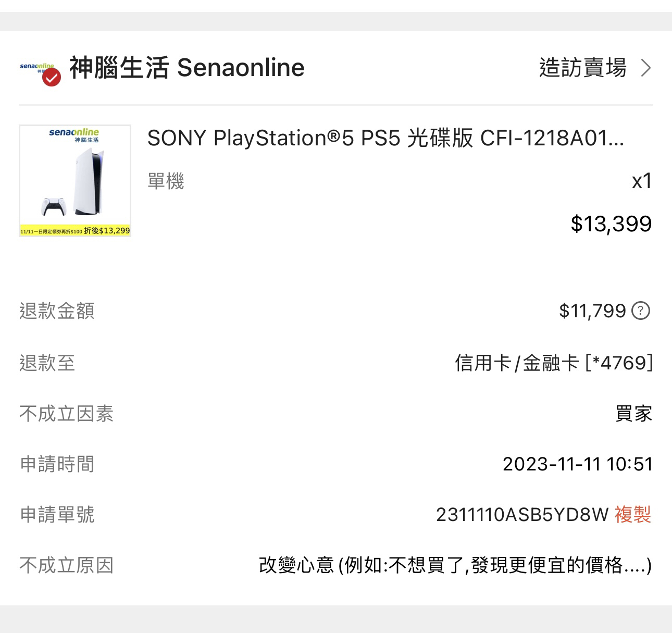Image resolution: width=672 pixels, height=633 pixels.
Task: Click the 退款金額 label
Action: pyautogui.click(x=57, y=311)
